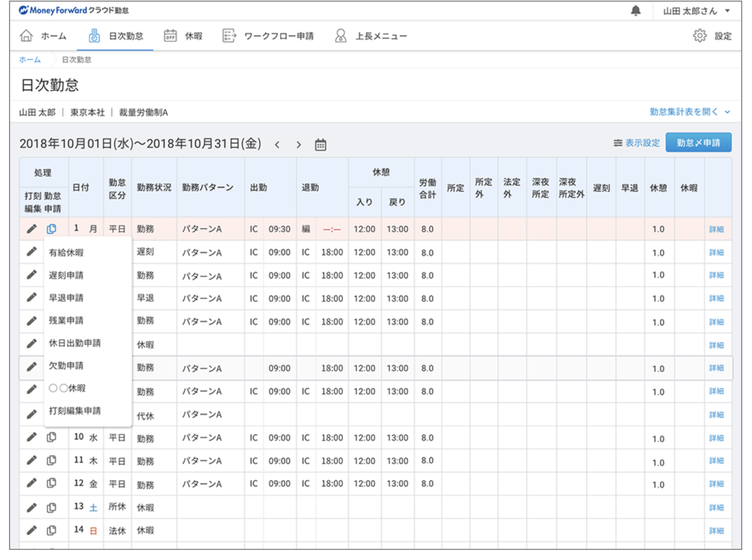Click the pencil edit icon for day 1
This screenshot has height=560, width=752.
point(31,229)
